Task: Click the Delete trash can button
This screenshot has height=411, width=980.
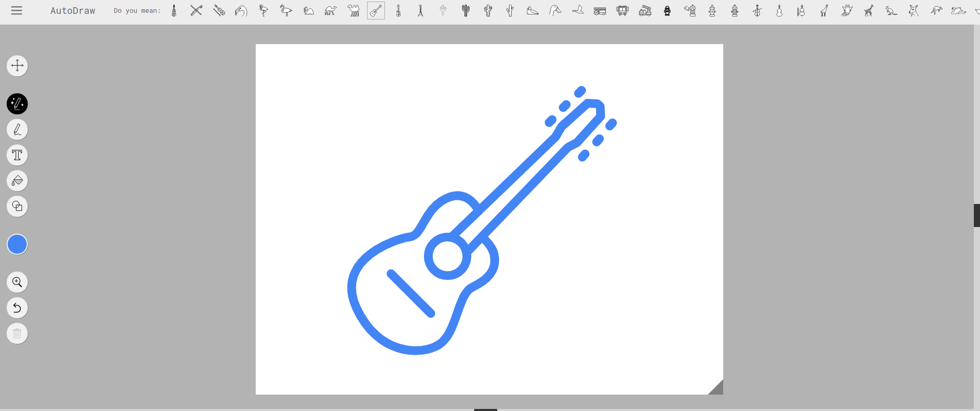Action: 17,334
